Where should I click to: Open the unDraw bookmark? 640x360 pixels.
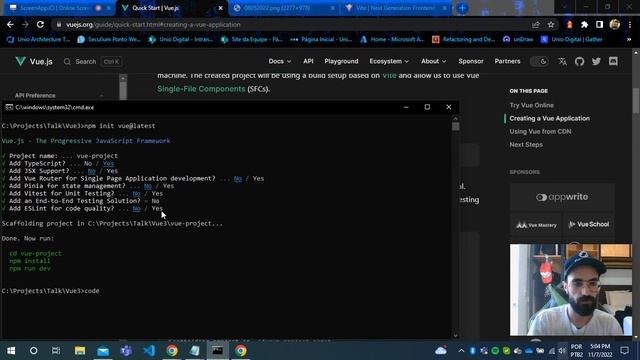click(518, 39)
